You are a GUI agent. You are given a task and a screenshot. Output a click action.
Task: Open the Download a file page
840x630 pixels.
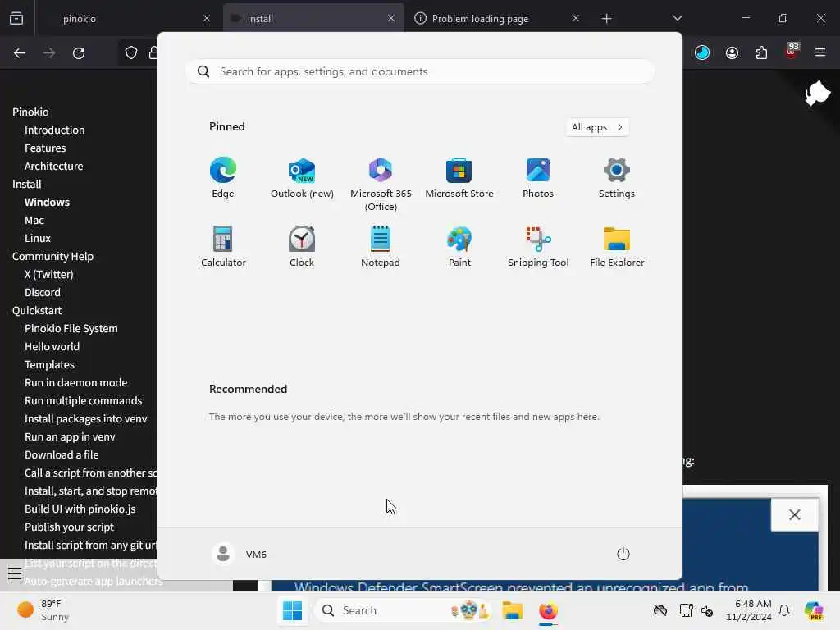click(x=62, y=454)
